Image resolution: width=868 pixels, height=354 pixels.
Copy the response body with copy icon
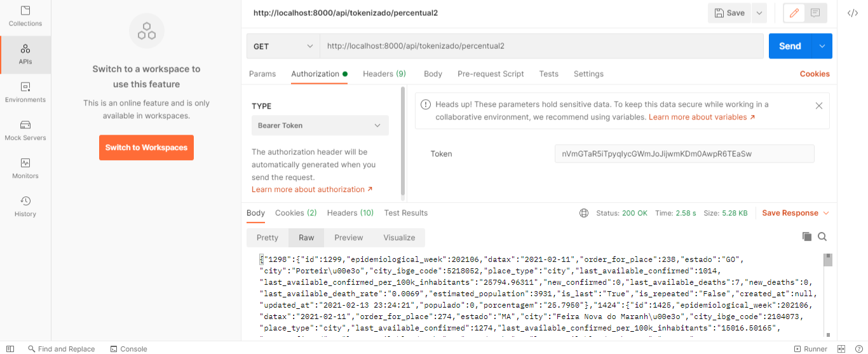pyautogui.click(x=807, y=236)
